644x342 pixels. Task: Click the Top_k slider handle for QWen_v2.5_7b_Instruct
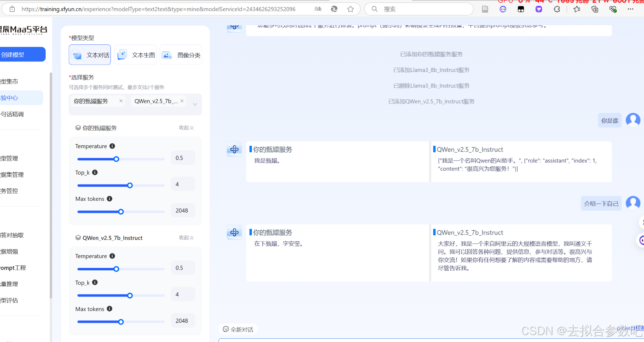[x=130, y=296]
